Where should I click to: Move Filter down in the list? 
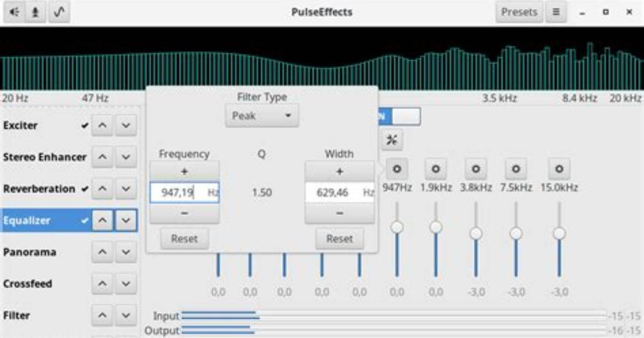click(x=125, y=315)
